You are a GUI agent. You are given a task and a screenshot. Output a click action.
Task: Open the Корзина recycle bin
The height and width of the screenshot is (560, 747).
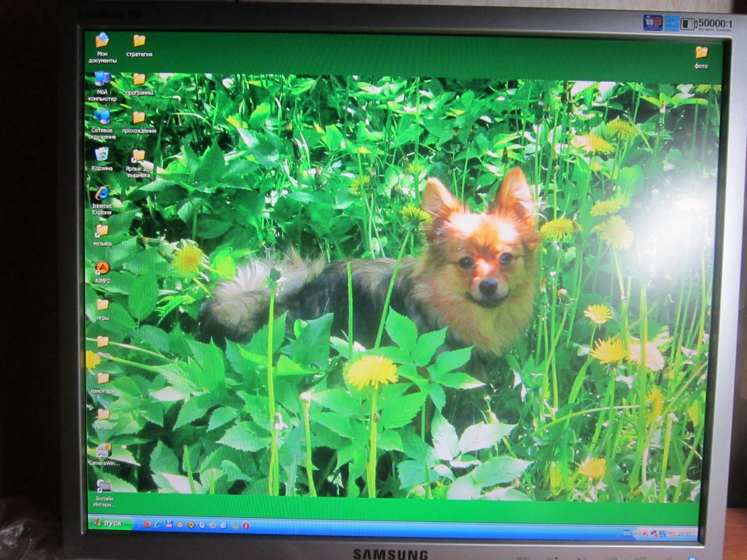pyautogui.click(x=102, y=155)
